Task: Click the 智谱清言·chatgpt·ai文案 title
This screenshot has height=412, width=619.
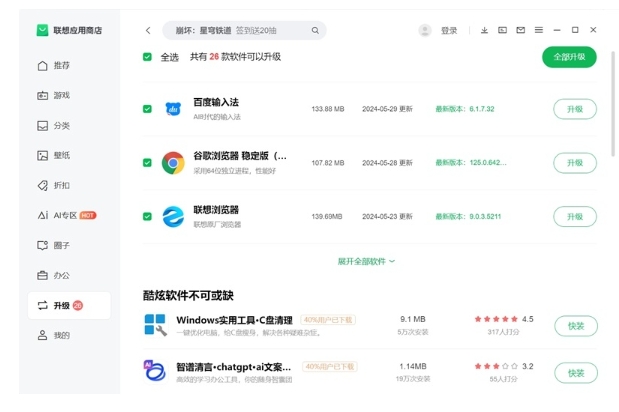Action: tap(234, 367)
